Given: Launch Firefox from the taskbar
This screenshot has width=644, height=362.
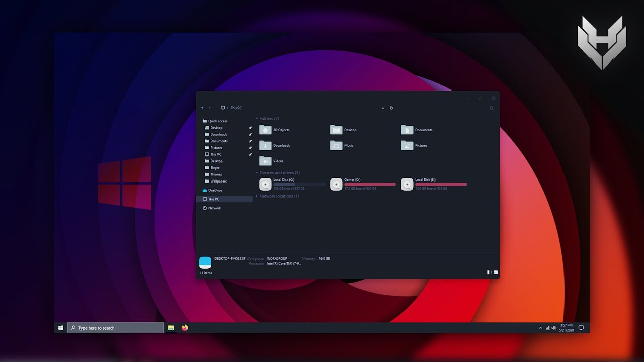Looking at the screenshot, I should click(x=185, y=328).
